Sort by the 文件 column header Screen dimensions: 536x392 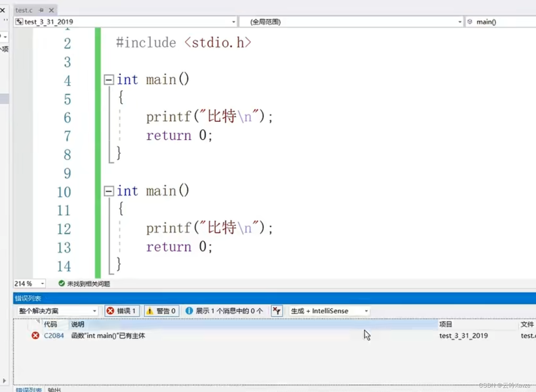click(527, 325)
